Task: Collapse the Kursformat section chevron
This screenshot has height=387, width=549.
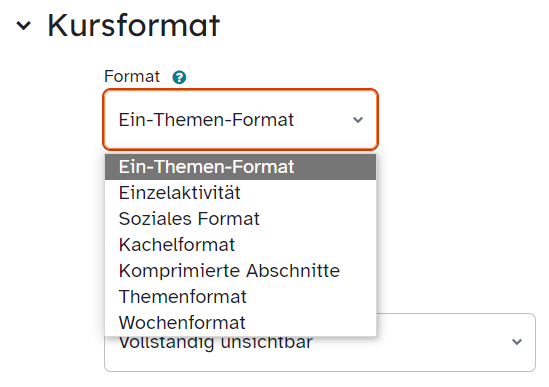Action: tap(24, 26)
